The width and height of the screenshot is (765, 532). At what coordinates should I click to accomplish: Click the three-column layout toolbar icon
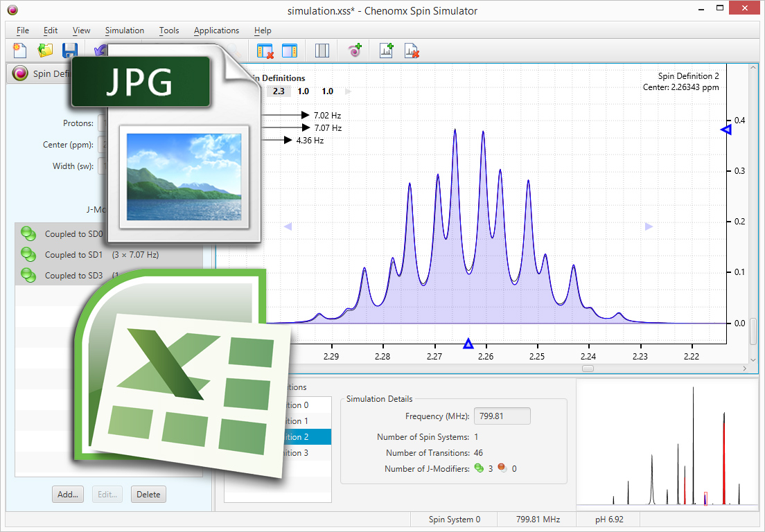(x=322, y=51)
